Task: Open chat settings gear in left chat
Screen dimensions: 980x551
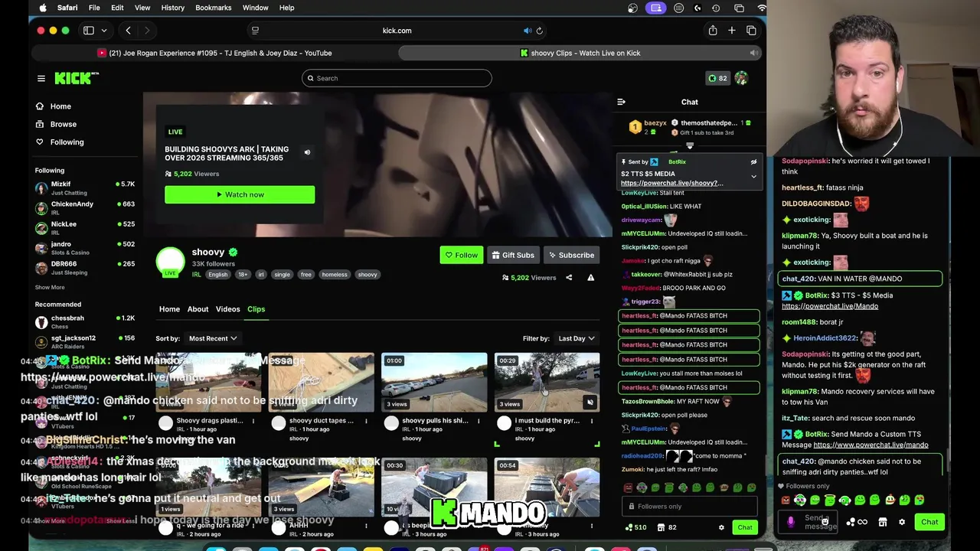Action: [x=721, y=527]
